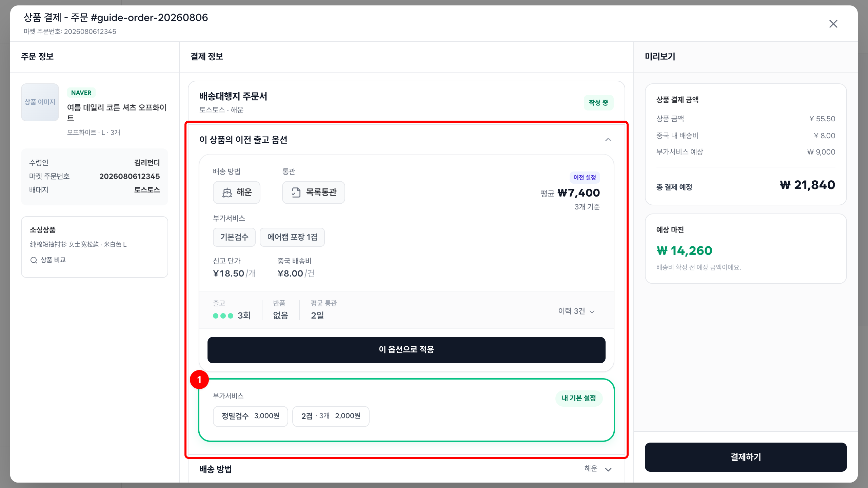
Task: Click the magnifier icon next to 상품 비교
Action: 34,260
